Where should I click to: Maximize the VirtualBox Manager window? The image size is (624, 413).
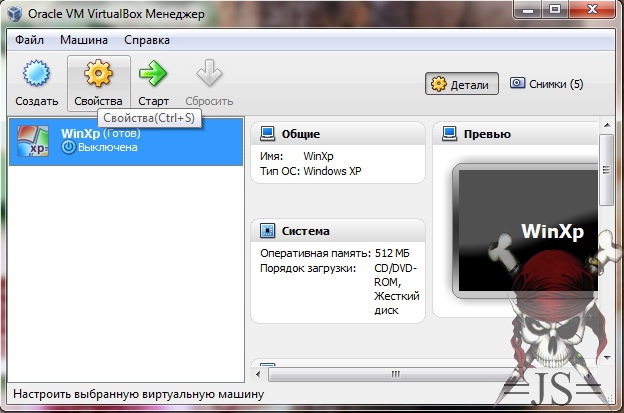[x=555, y=9]
